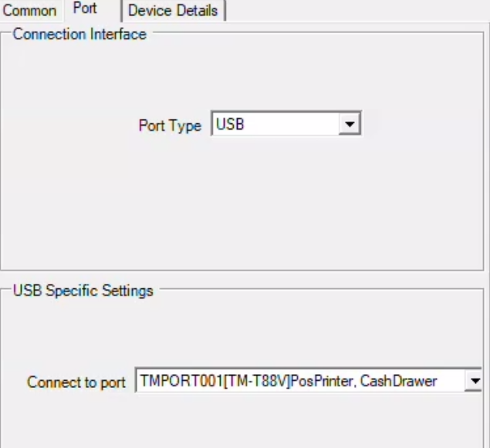Image resolution: width=490 pixels, height=448 pixels.
Task: Open the Connect to port dropdown arrow
Action: 475,381
